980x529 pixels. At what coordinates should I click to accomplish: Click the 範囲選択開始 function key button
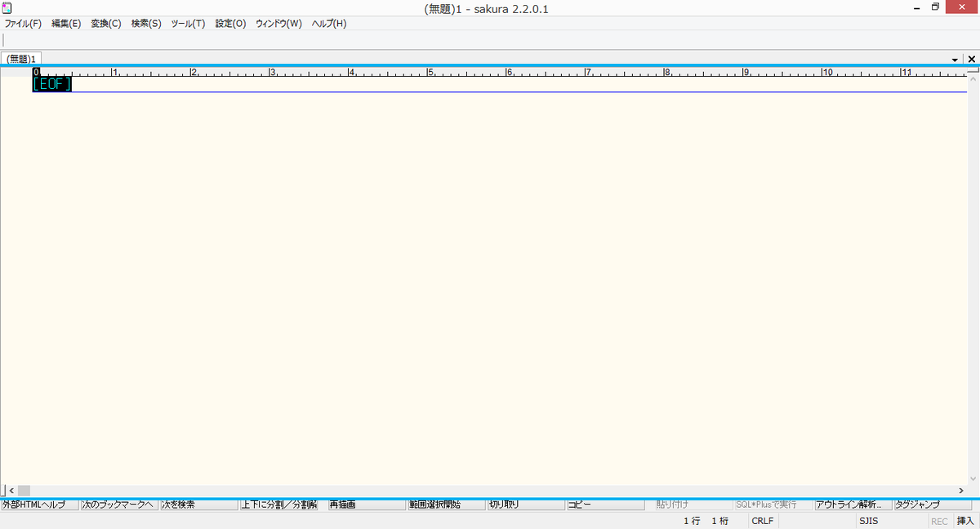pyautogui.click(x=447, y=505)
